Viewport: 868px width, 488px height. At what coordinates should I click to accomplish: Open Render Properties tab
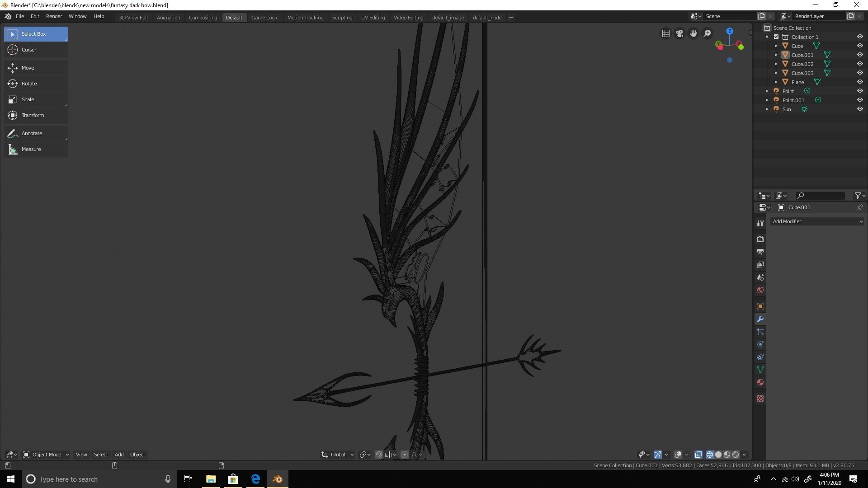tap(760, 239)
